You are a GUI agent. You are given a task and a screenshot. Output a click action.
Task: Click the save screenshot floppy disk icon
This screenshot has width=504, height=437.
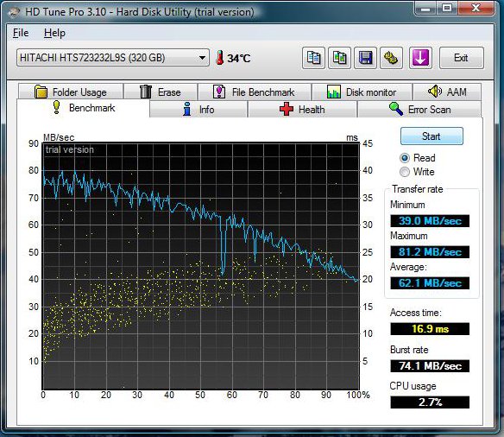click(x=365, y=58)
